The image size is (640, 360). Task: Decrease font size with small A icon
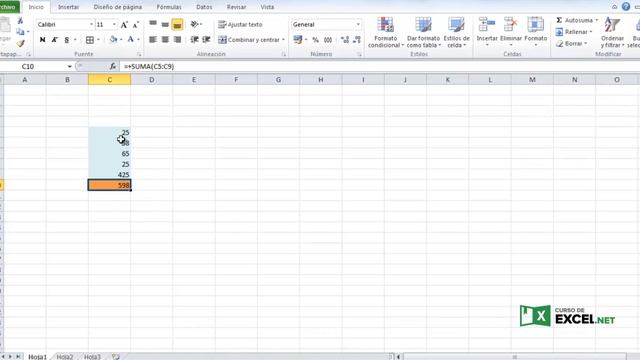[x=136, y=24]
